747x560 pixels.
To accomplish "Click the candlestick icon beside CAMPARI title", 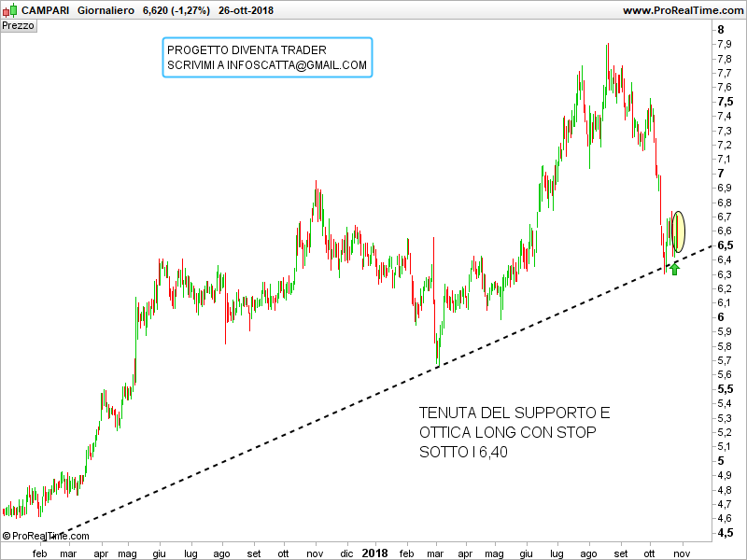I will tap(10, 10).
